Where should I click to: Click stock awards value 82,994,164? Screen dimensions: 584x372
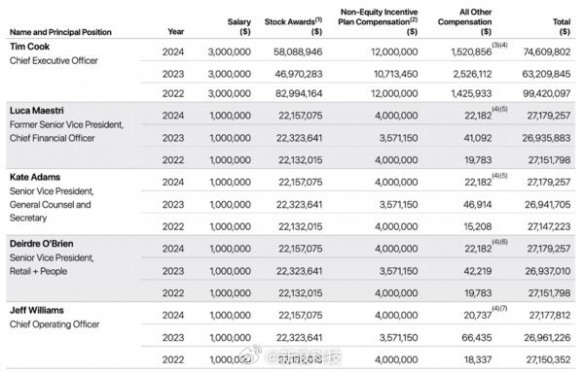point(299,93)
